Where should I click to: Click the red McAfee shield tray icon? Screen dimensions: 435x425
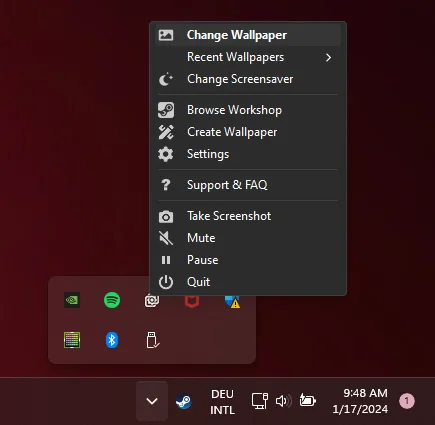pos(192,302)
